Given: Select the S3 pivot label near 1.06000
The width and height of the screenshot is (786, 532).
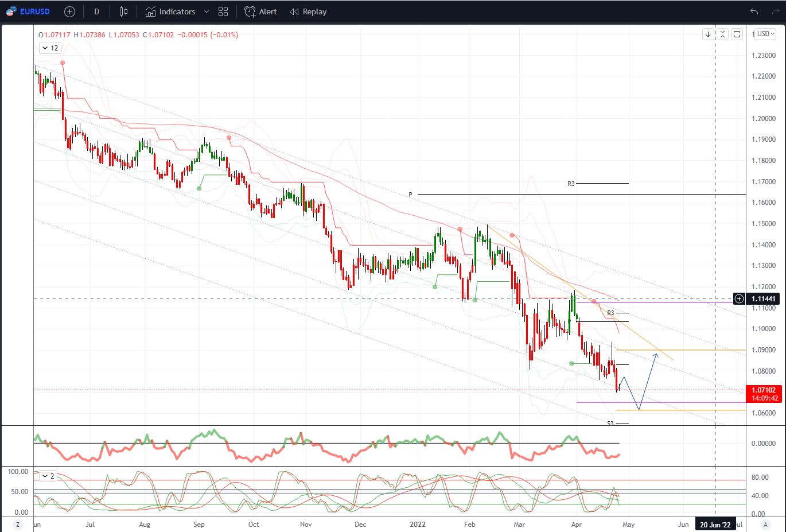Looking at the screenshot, I should (x=610, y=424).
